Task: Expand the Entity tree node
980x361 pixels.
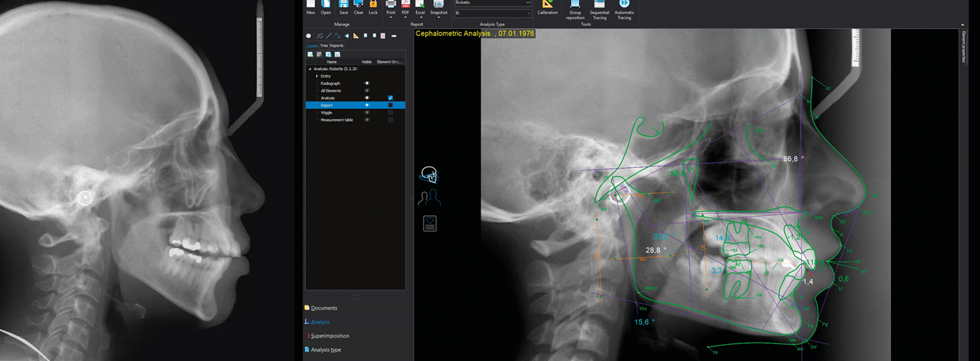Action: [x=317, y=76]
